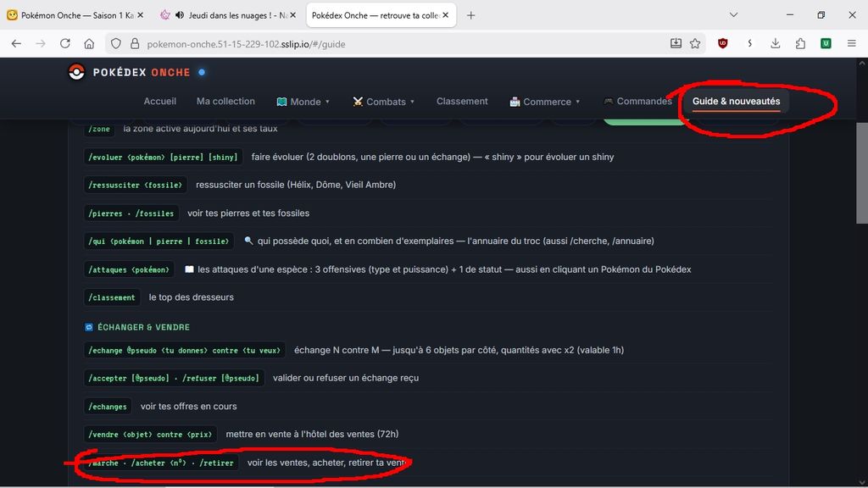Screen dimensions: 868x488
Task: Open the Accueil nav item
Action: (160, 102)
